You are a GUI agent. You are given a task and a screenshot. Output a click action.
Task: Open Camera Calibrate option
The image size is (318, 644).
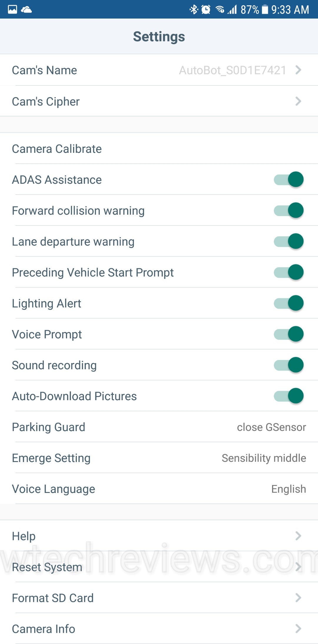pos(57,149)
